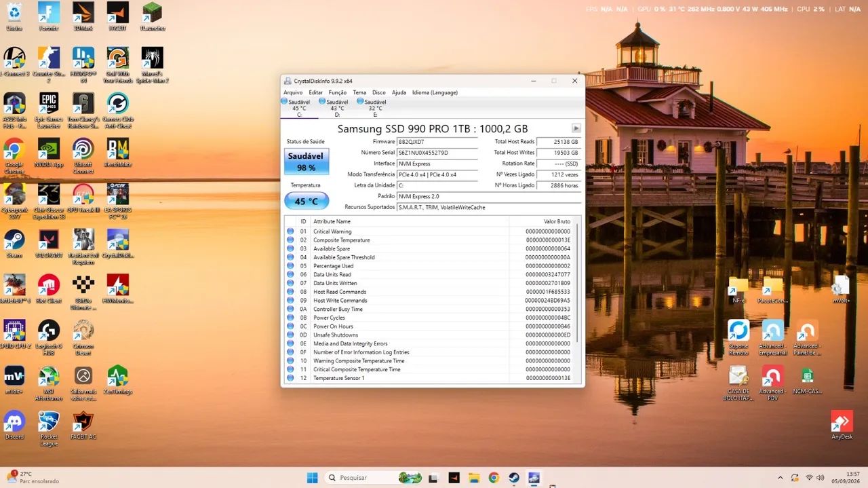This screenshot has height=488, width=868.
Task: Select the Composite Temperature attribute row
Action: 429,240
